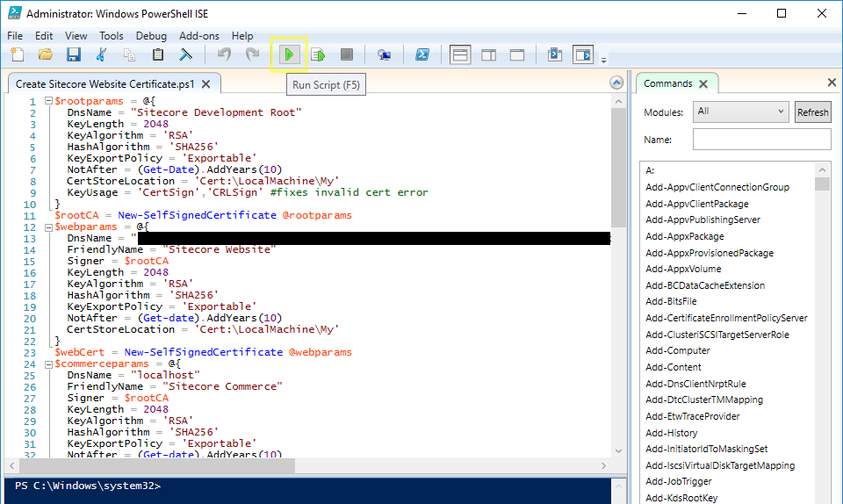Open the Help menu

coord(242,36)
